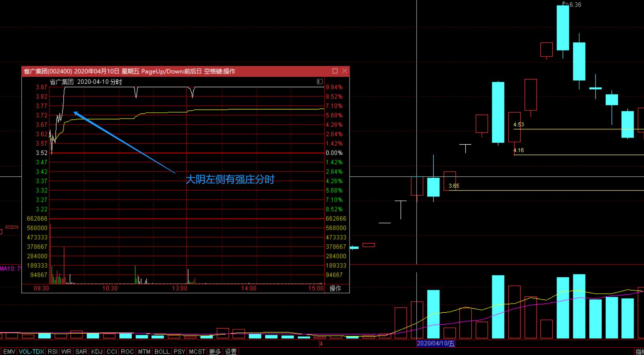Image resolution: width=644 pixels, height=355 pixels.
Task: Switch to the RSI indicator
Action: click(x=52, y=351)
